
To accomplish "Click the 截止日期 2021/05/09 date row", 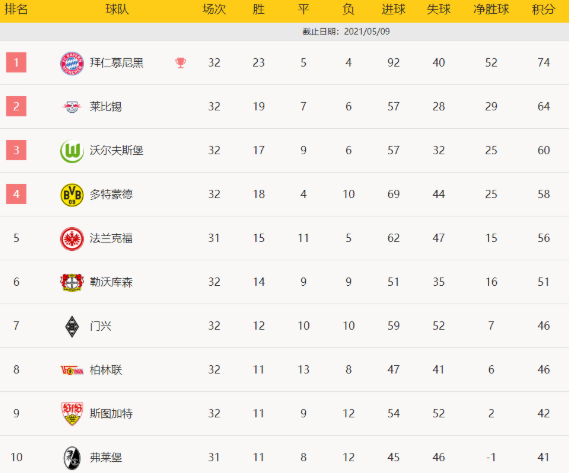I will point(284,32).
